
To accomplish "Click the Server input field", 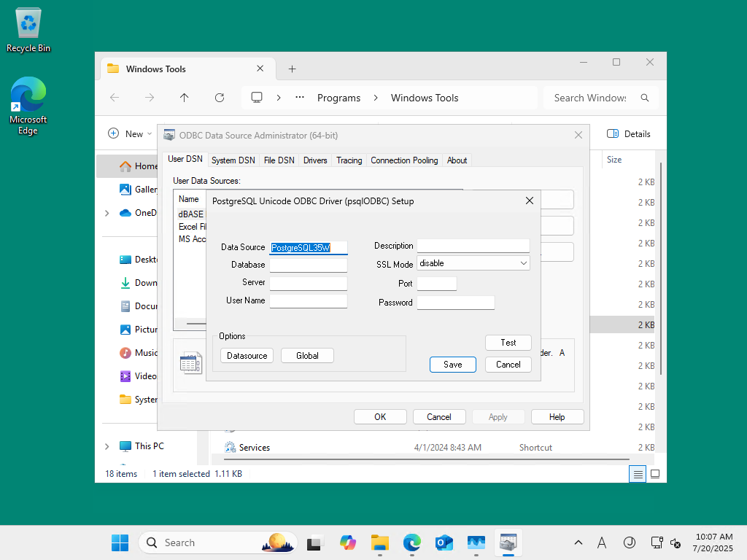I will pyautogui.click(x=309, y=284).
